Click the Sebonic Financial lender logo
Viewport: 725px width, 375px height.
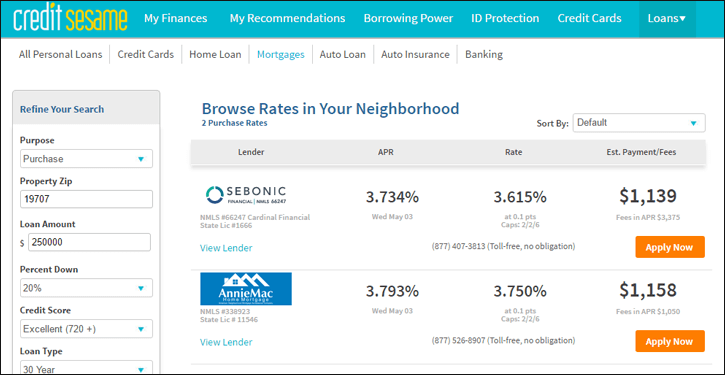click(x=246, y=195)
